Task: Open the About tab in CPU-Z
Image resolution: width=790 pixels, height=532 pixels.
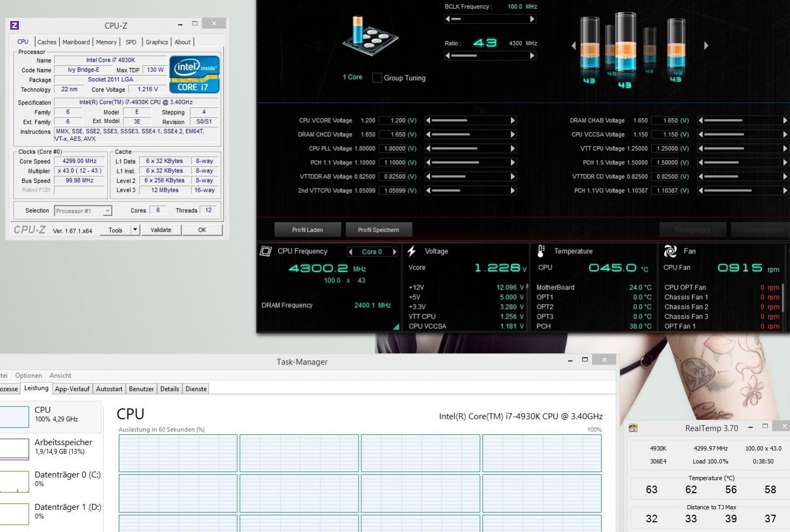Action: click(183, 42)
